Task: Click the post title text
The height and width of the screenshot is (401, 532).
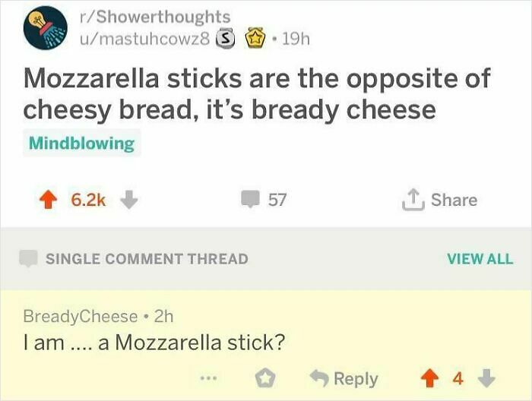Action: tap(256, 94)
